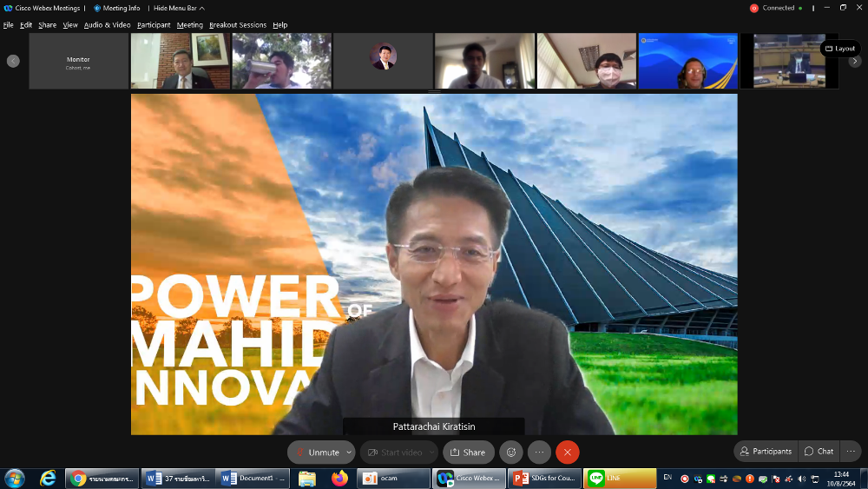Select the Monitor participant thumbnail

[78, 61]
